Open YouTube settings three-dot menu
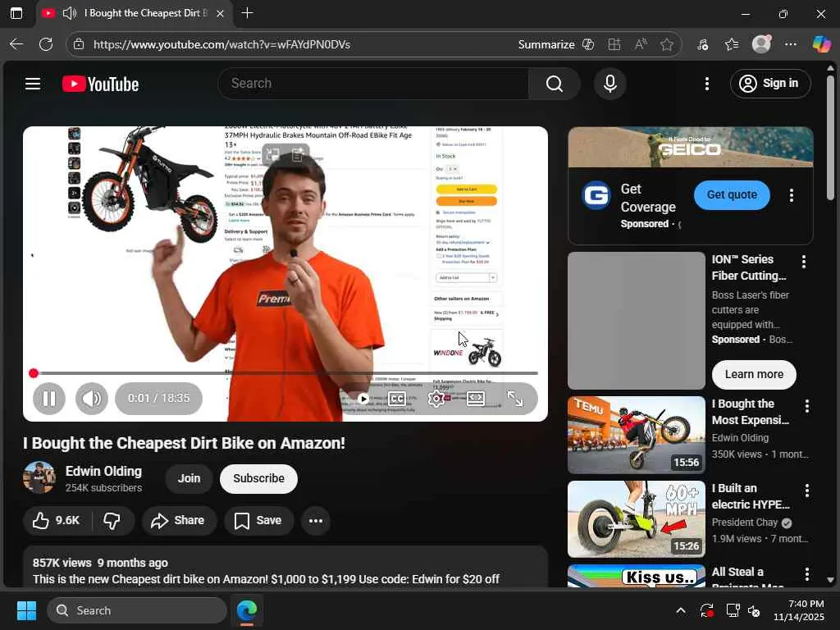Screen dimensions: 840x630 [x=706, y=84]
